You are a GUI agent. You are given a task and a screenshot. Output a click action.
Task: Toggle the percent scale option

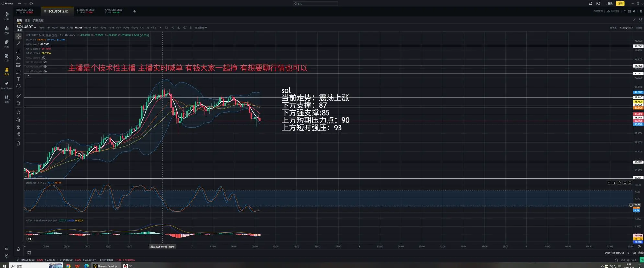point(629,253)
